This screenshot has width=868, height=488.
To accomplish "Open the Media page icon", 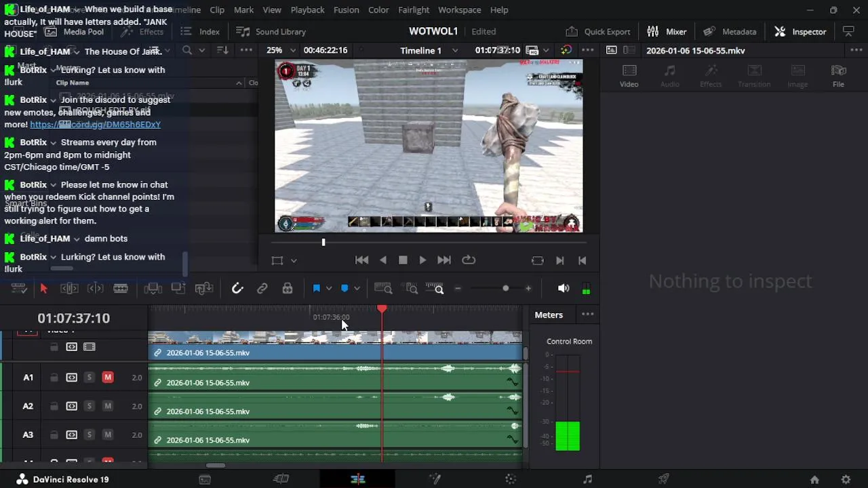I will [x=205, y=479].
